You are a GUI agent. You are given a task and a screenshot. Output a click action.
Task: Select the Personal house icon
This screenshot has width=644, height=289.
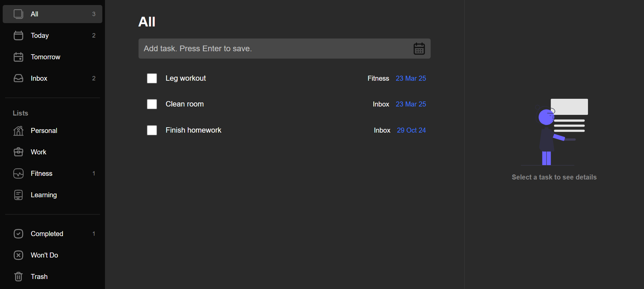[18, 131]
